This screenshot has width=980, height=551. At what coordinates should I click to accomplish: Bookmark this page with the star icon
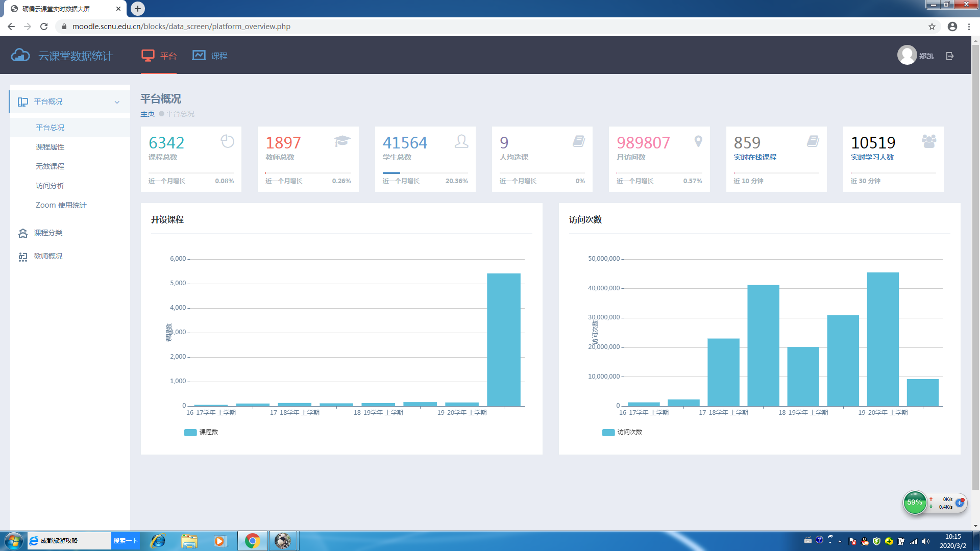click(932, 27)
